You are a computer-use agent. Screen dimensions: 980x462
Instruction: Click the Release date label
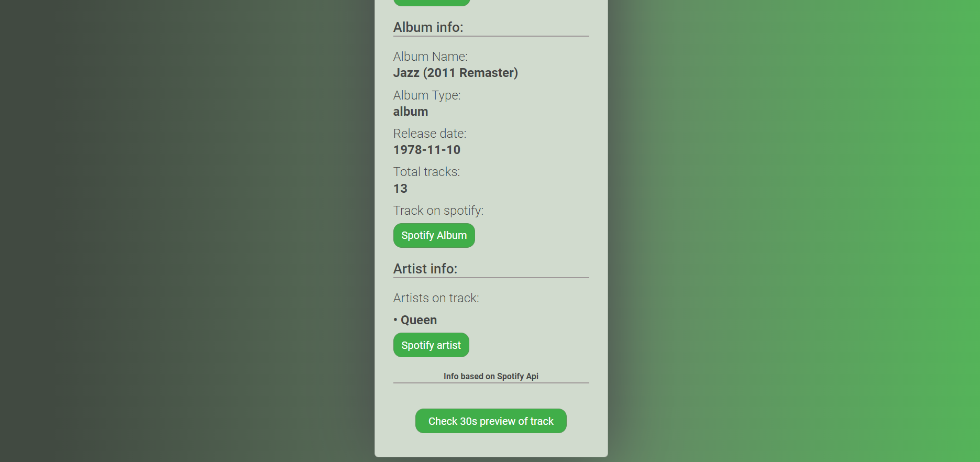click(x=430, y=134)
